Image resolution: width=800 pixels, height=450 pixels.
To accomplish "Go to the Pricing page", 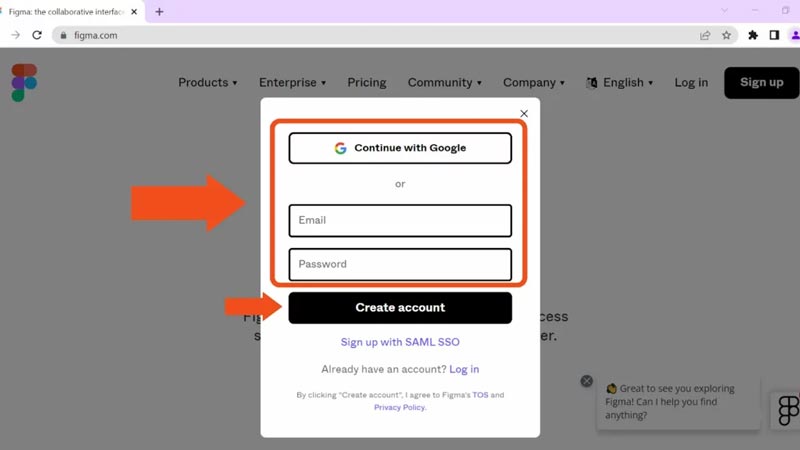I will (x=367, y=83).
